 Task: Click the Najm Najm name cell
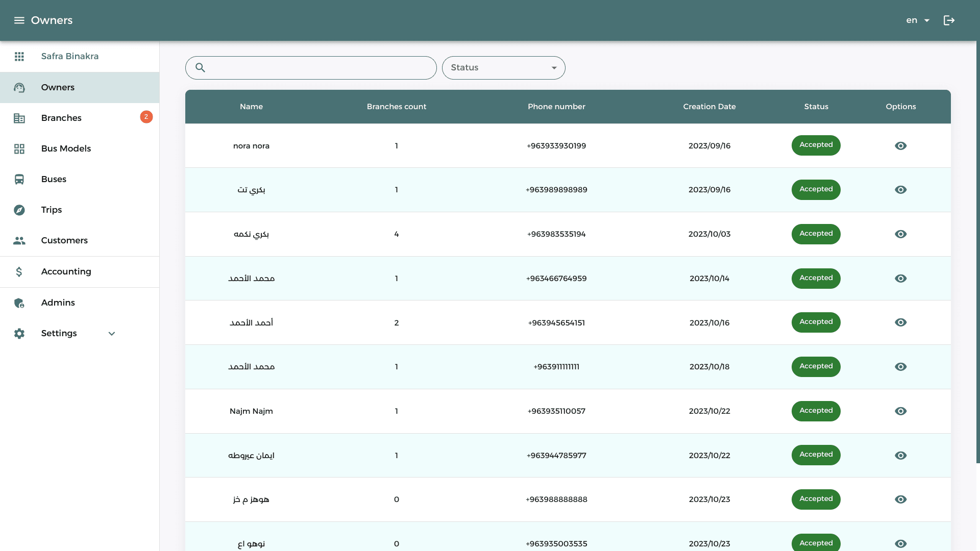[251, 411]
